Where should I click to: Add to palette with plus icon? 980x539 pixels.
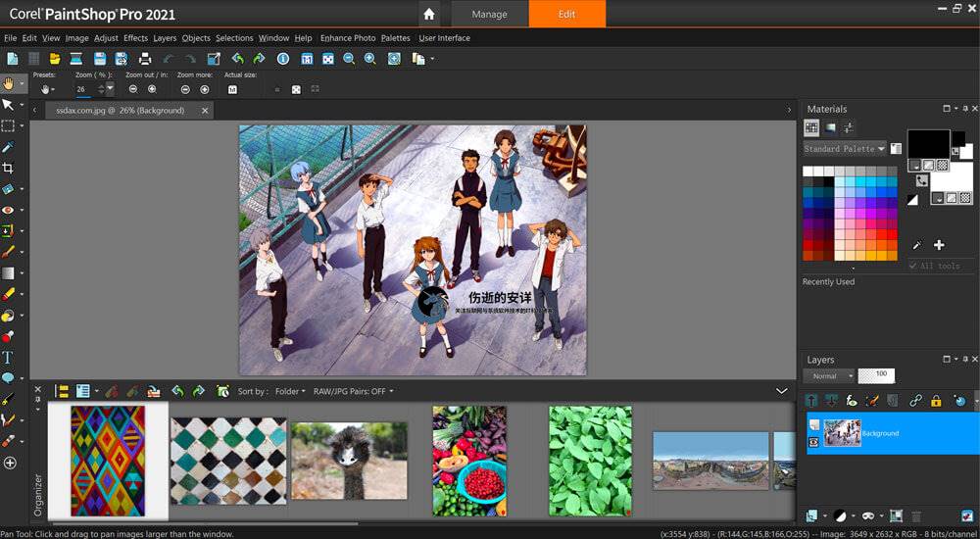coord(939,245)
